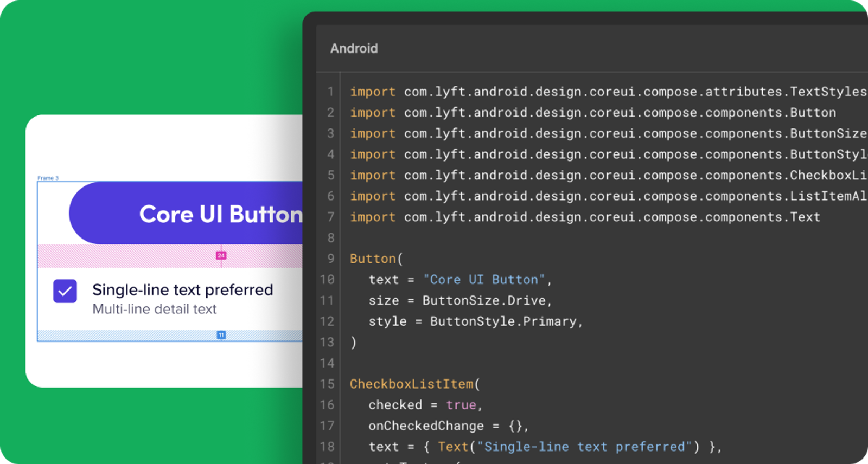The width and height of the screenshot is (868, 464).
Task: Click the "true" keyword after checked =
Action: (461, 405)
